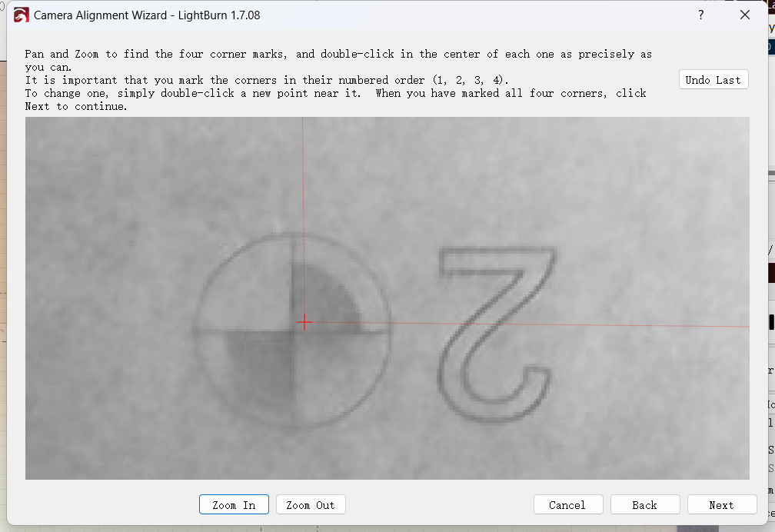Open the question mark help button
Screen dimensions: 775x532
(x=701, y=15)
